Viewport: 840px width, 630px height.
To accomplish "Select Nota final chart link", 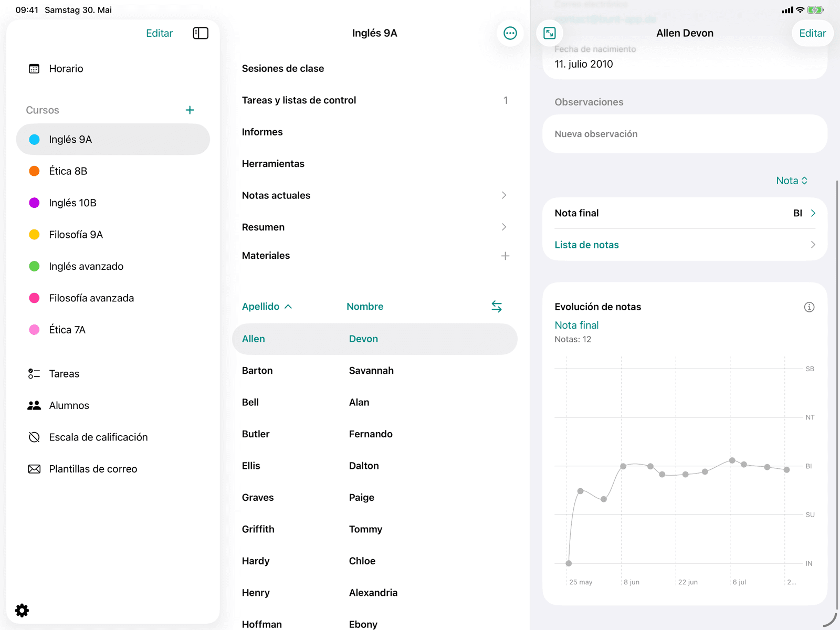I will 576,325.
